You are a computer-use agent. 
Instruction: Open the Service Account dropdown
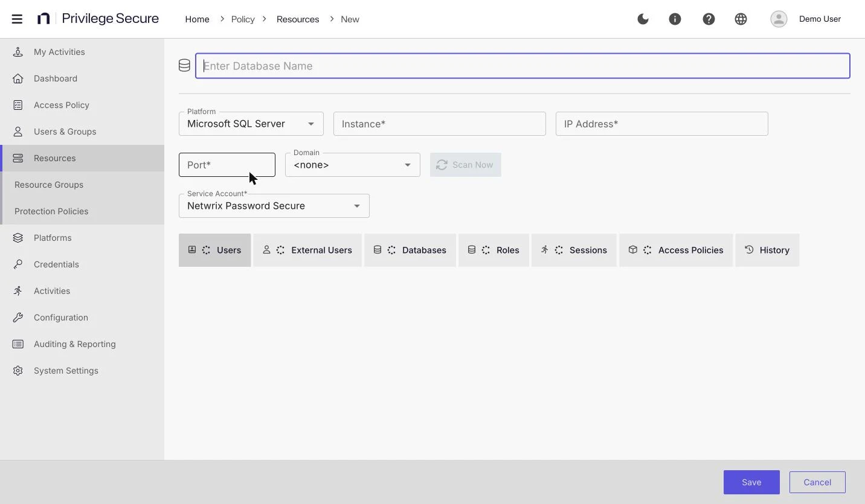[x=274, y=206]
